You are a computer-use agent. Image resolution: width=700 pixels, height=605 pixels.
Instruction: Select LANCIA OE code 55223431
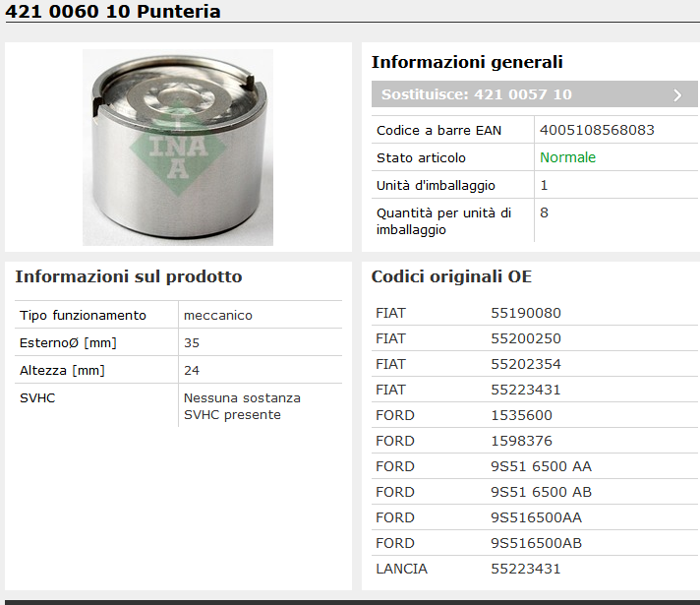click(526, 569)
